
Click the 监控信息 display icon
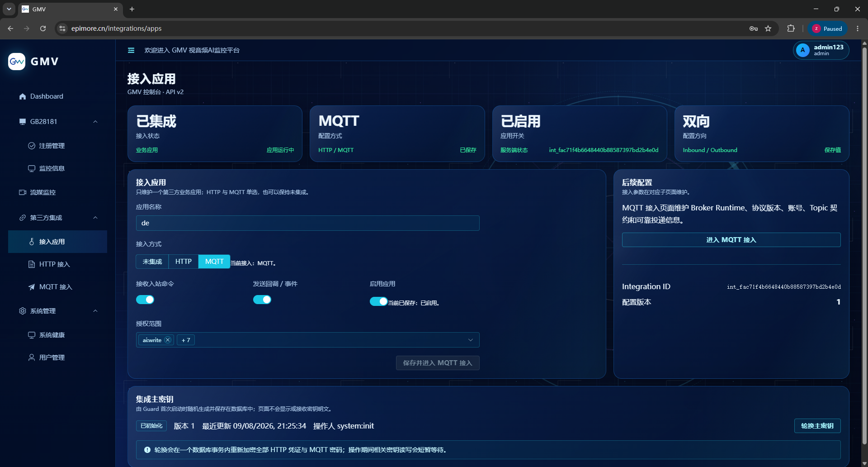coord(32,168)
